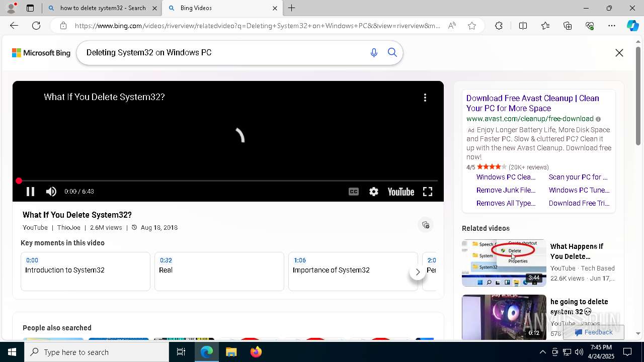Open video settings gear icon

(374, 192)
